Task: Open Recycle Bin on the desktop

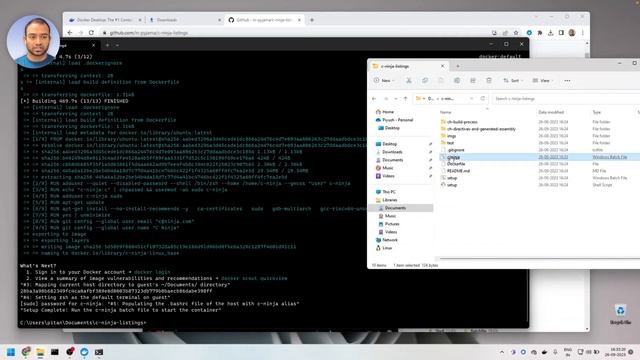Action: coord(620,314)
